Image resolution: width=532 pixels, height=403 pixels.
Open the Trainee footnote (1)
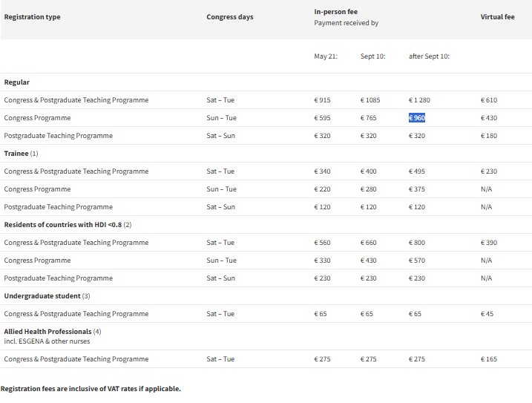34,154
